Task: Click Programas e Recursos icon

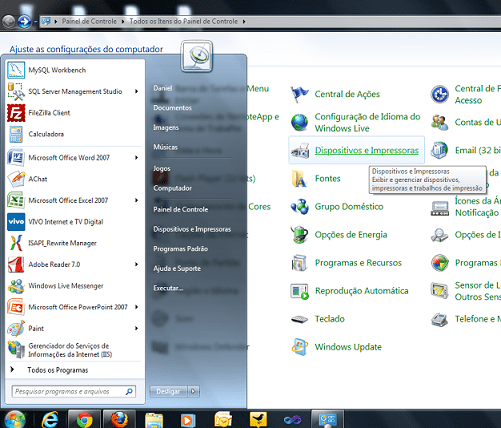Action: click(299, 263)
